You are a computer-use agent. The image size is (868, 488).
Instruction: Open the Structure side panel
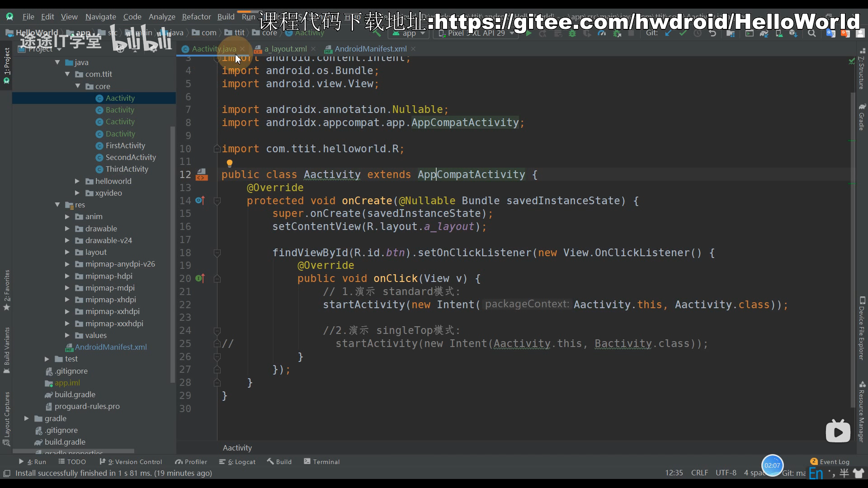(x=862, y=69)
